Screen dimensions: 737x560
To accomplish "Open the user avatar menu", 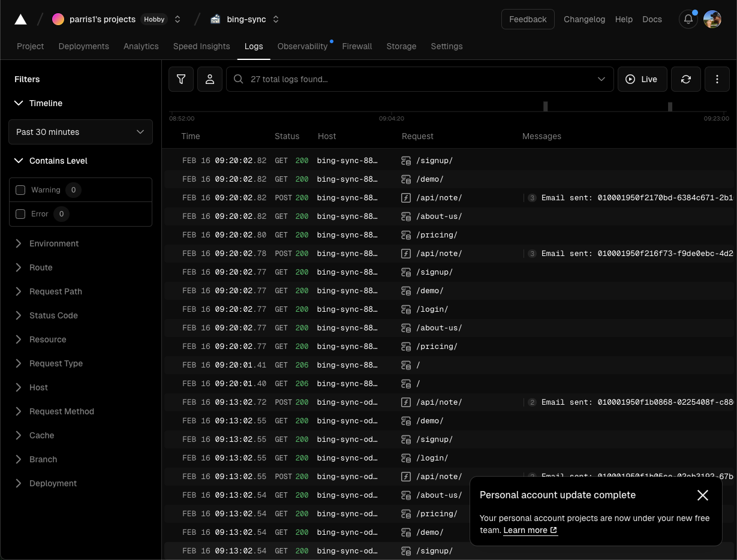I will pyautogui.click(x=712, y=19).
